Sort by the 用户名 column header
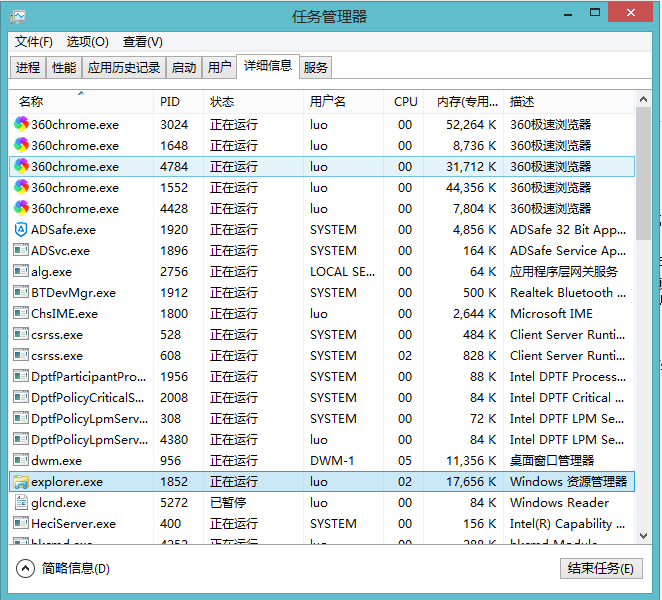The height and width of the screenshot is (600, 662). [x=343, y=101]
